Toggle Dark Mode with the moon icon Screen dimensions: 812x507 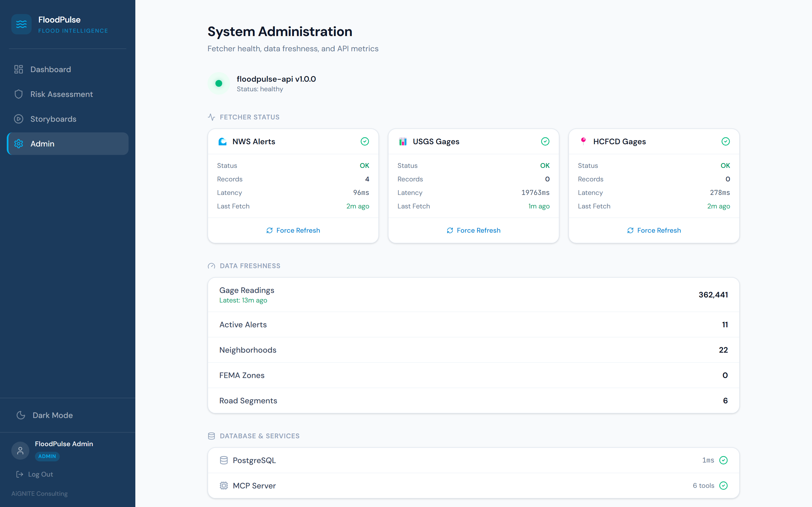tap(21, 415)
